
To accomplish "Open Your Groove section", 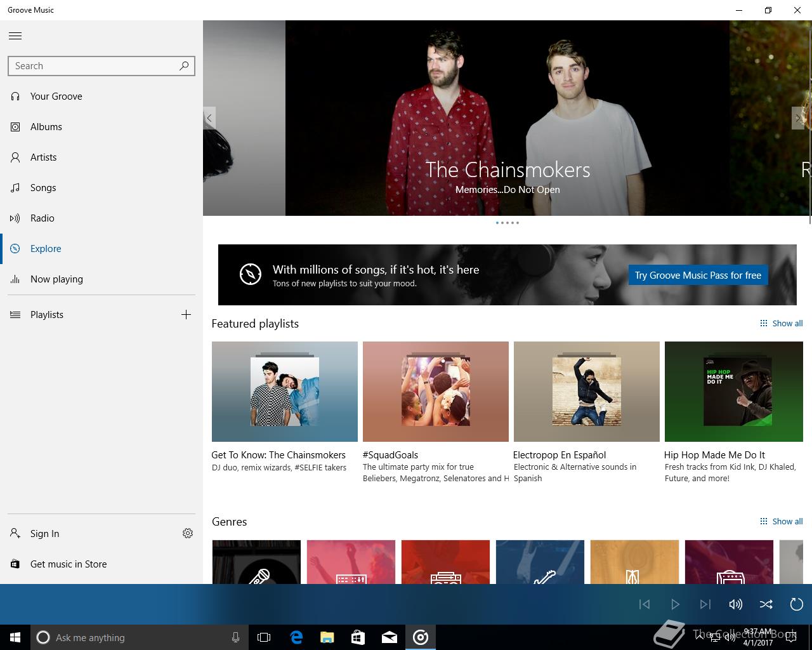I will point(101,96).
